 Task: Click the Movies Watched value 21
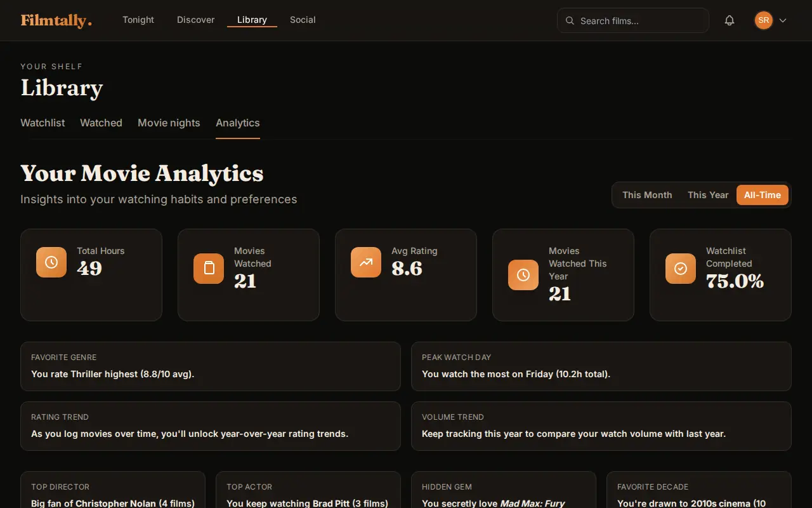(x=245, y=281)
